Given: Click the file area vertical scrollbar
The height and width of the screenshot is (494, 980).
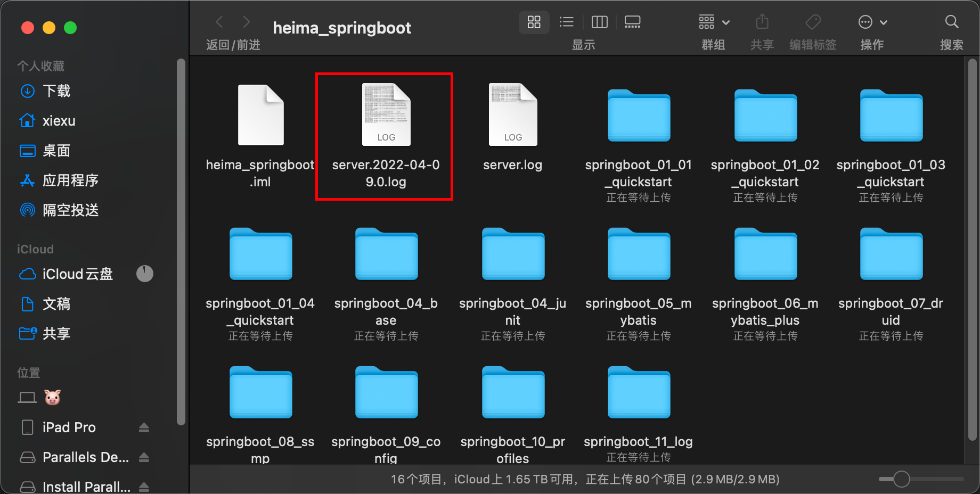Looking at the screenshot, I should click(x=973, y=249).
